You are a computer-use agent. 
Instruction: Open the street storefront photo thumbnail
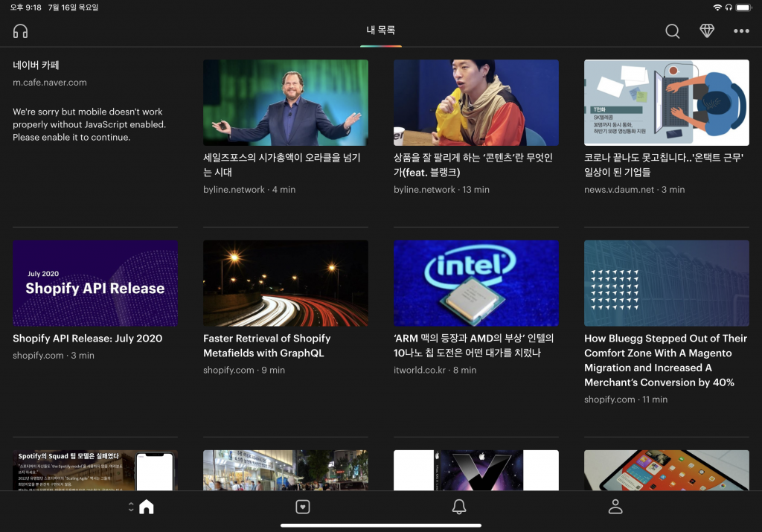[286, 470]
